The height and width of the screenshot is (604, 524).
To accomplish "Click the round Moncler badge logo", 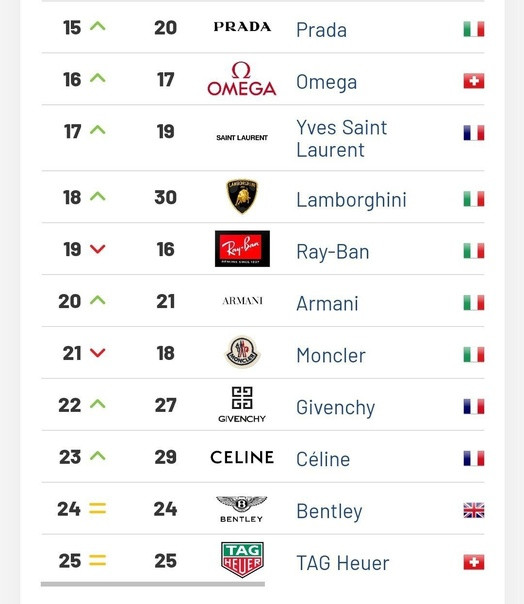I will [x=242, y=352].
